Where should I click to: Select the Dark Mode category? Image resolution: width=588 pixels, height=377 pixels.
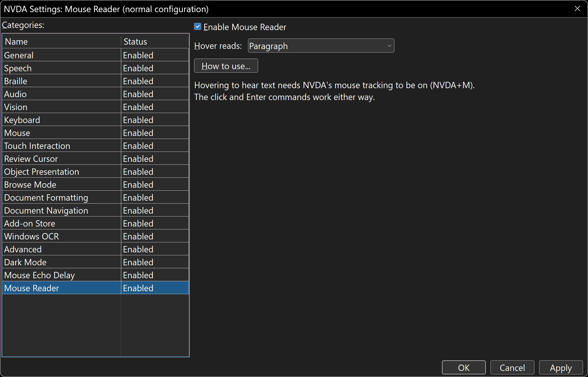(95, 262)
